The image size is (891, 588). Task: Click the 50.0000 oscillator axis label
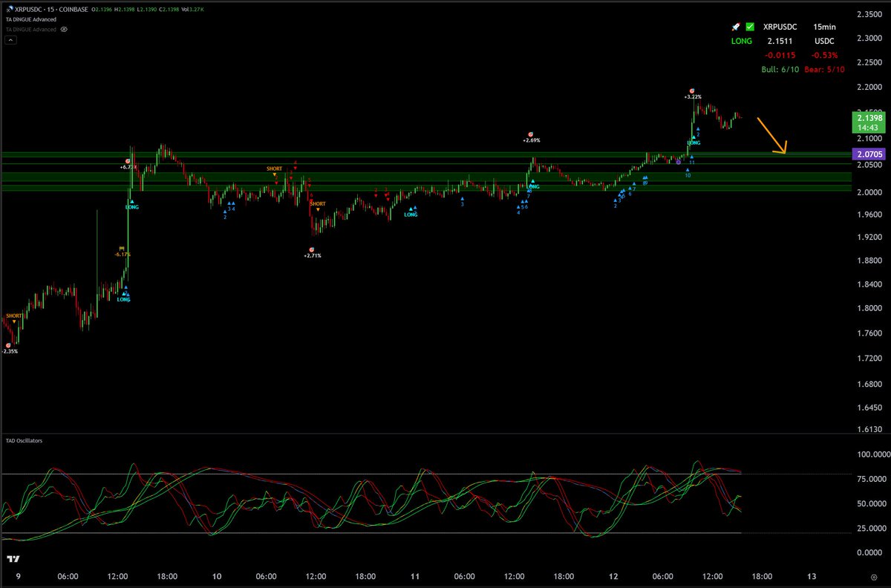(870, 504)
